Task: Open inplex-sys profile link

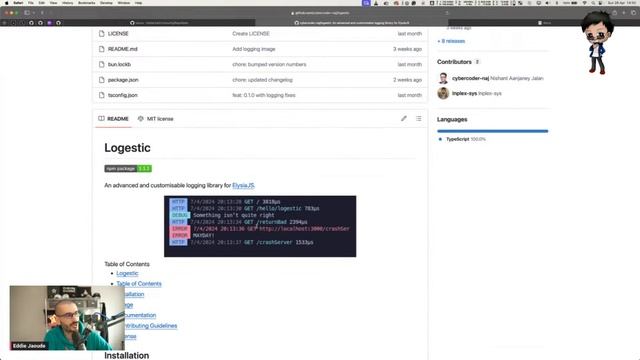Action: coord(464,93)
